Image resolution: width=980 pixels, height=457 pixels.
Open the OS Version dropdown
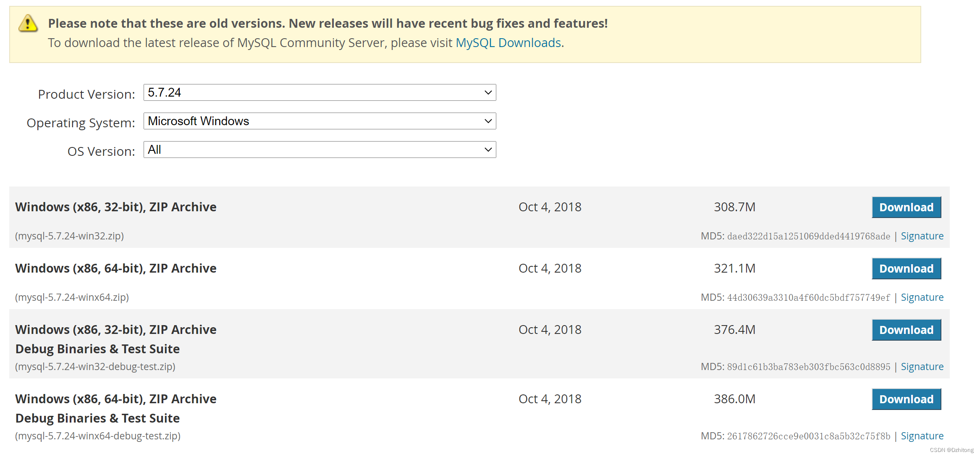319,150
